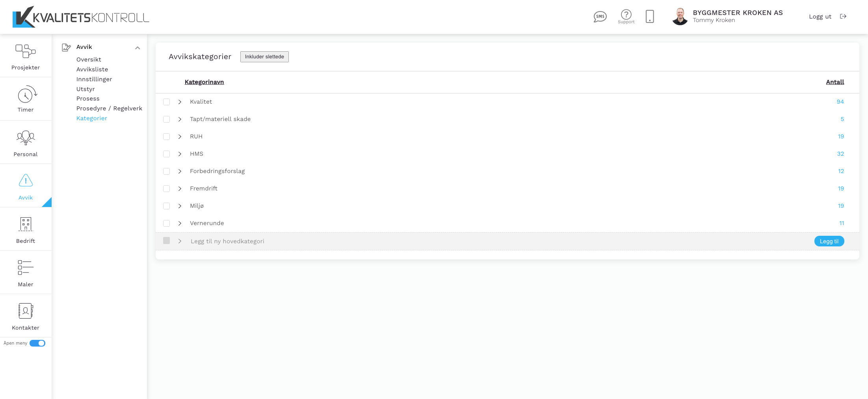Sort by the Antall column header
The width and height of the screenshot is (868, 399).
(x=835, y=82)
